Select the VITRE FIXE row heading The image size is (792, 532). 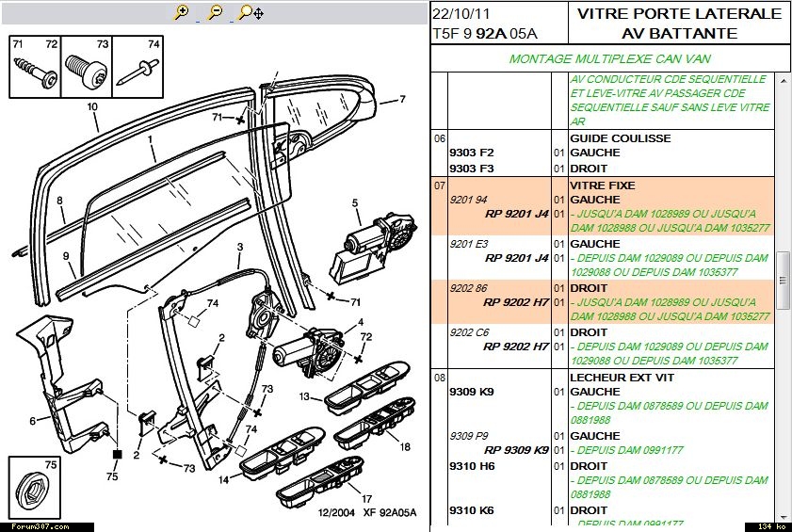[x=603, y=185]
